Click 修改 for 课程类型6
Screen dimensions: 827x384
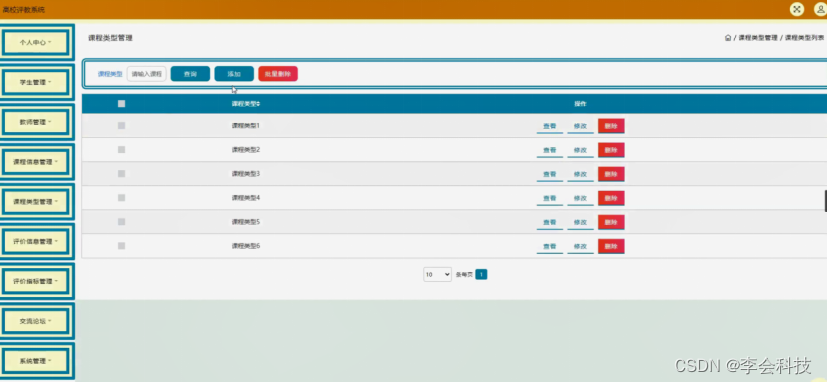[x=580, y=247]
